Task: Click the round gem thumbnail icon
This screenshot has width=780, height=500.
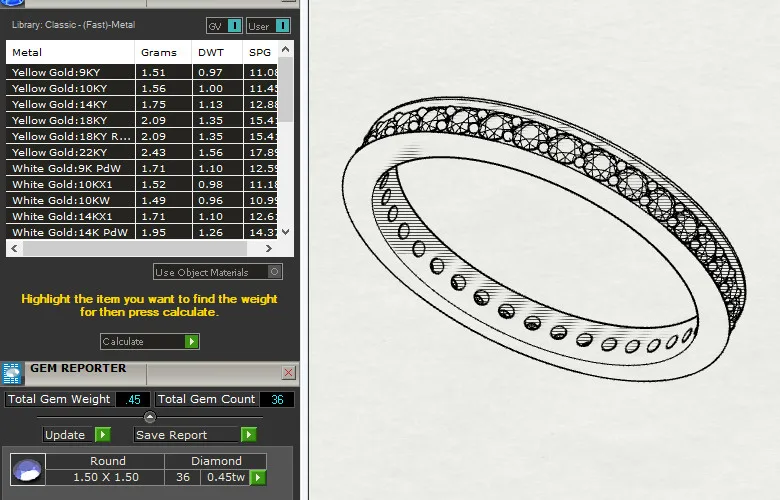Action: coord(28,469)
